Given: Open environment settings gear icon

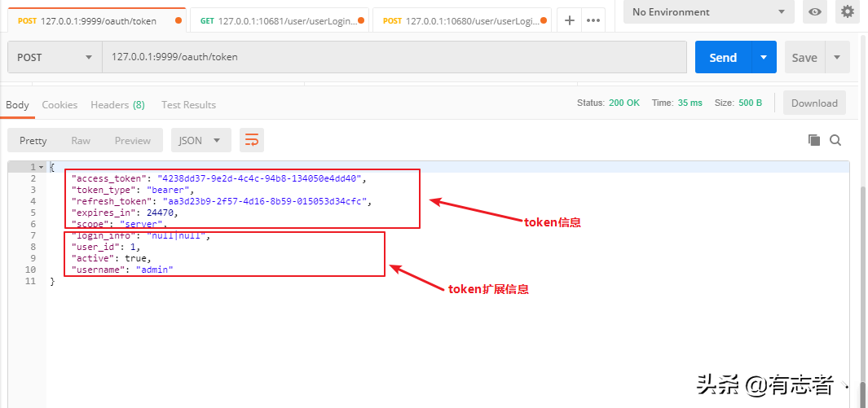Looking at the screenshot, I should 848,11.
